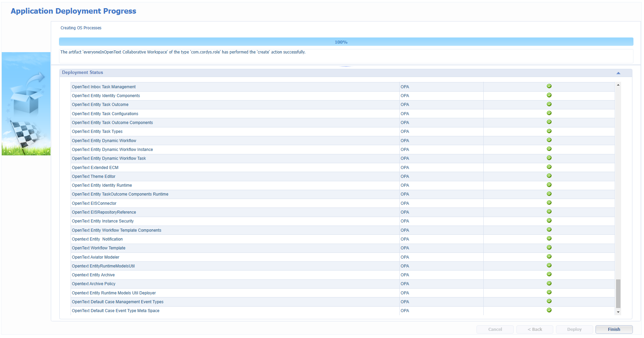Click the vertical scrollbar thumb
The image size is (644, 338).
pyautogui.click(x=618, y=294)
